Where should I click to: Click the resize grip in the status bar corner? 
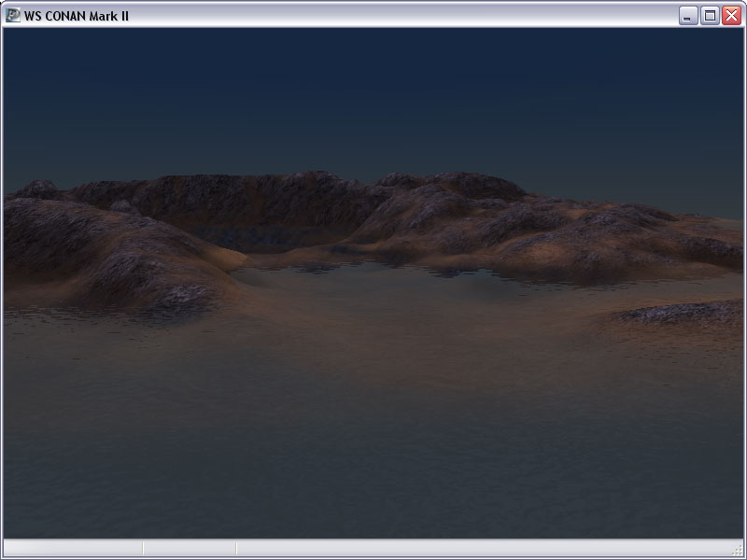(738, 551)
